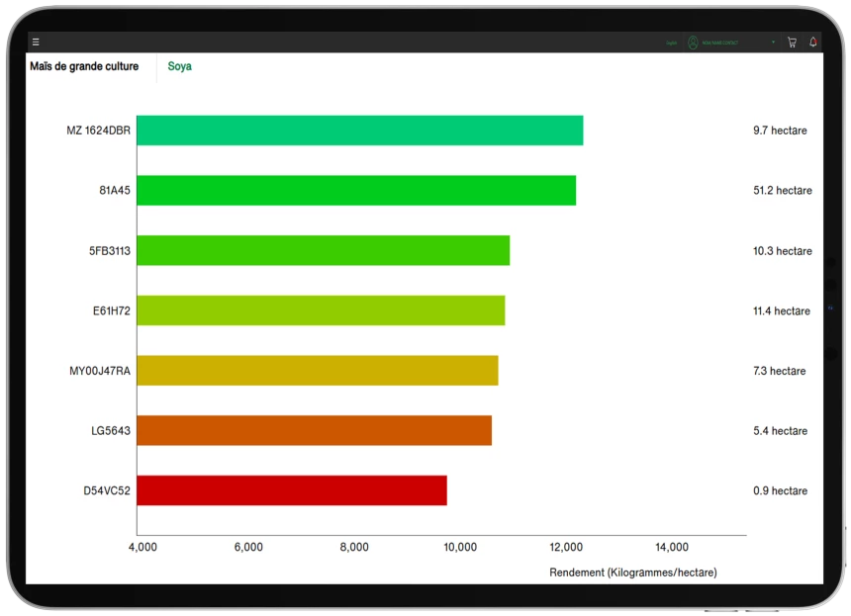
Task: Expand the user account dropdown arrow
Action: coord(773,43)
